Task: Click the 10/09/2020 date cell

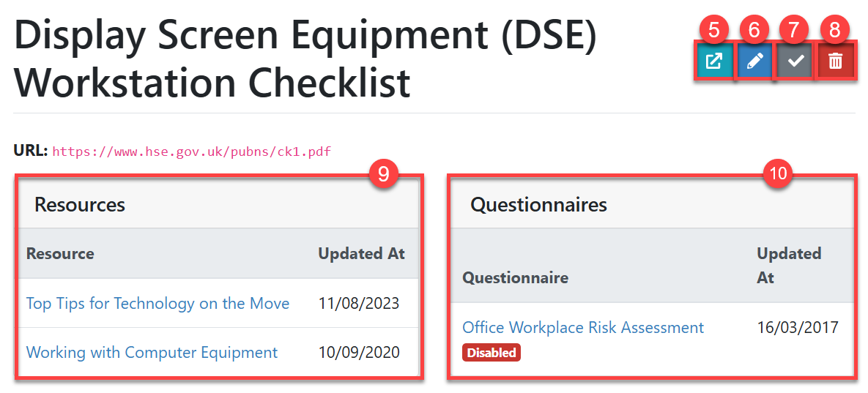Action: click(359, 352)
